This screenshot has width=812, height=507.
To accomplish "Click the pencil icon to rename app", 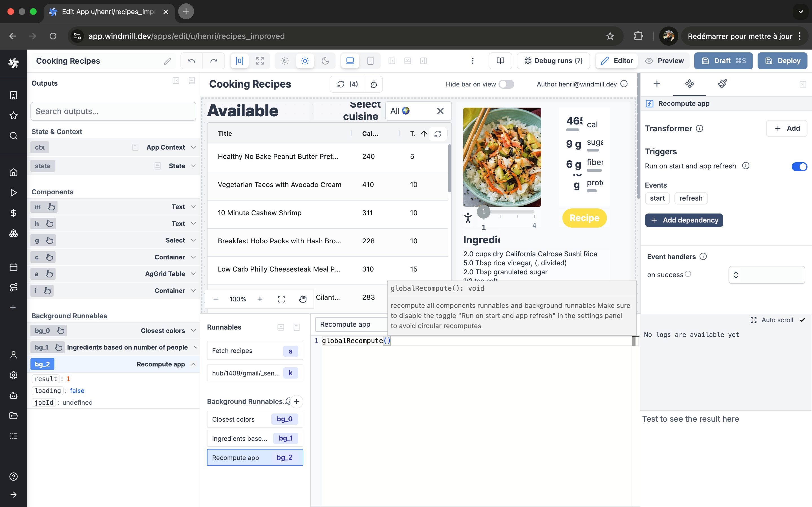I will (x=167, y=61).
